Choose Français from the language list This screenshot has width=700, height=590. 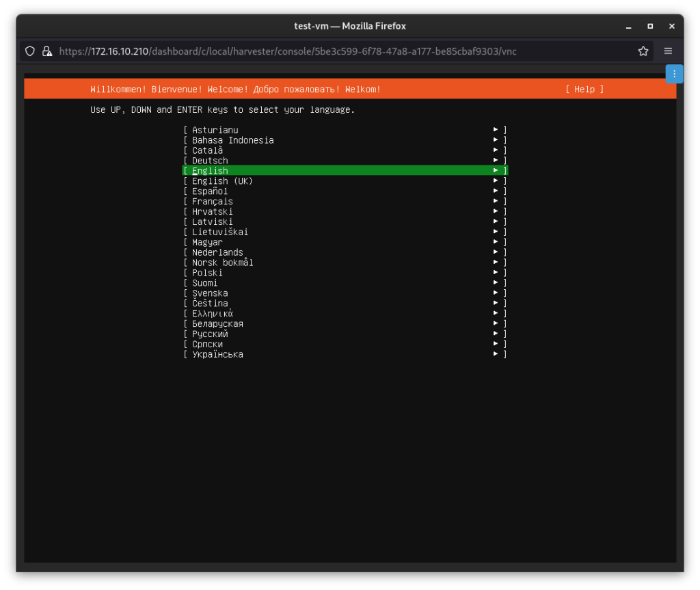coord(345,202)
